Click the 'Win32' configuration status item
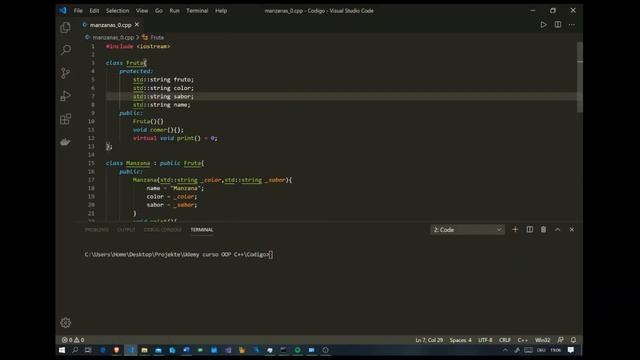640x360 pixels. pos(542,340)
